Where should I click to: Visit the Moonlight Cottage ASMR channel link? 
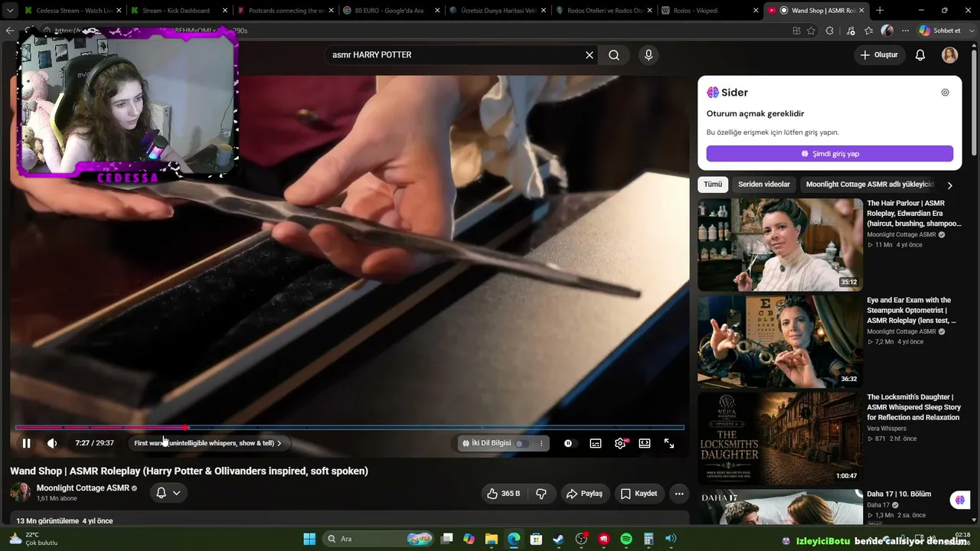[83, 488]
